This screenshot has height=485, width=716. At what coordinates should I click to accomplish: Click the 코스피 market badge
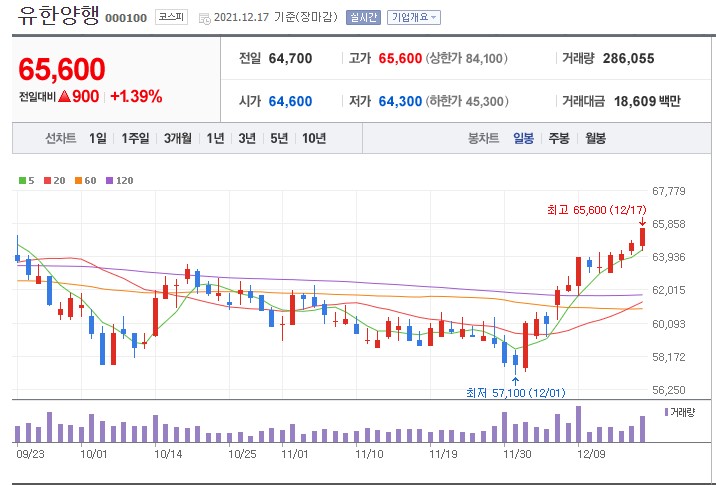171,17
